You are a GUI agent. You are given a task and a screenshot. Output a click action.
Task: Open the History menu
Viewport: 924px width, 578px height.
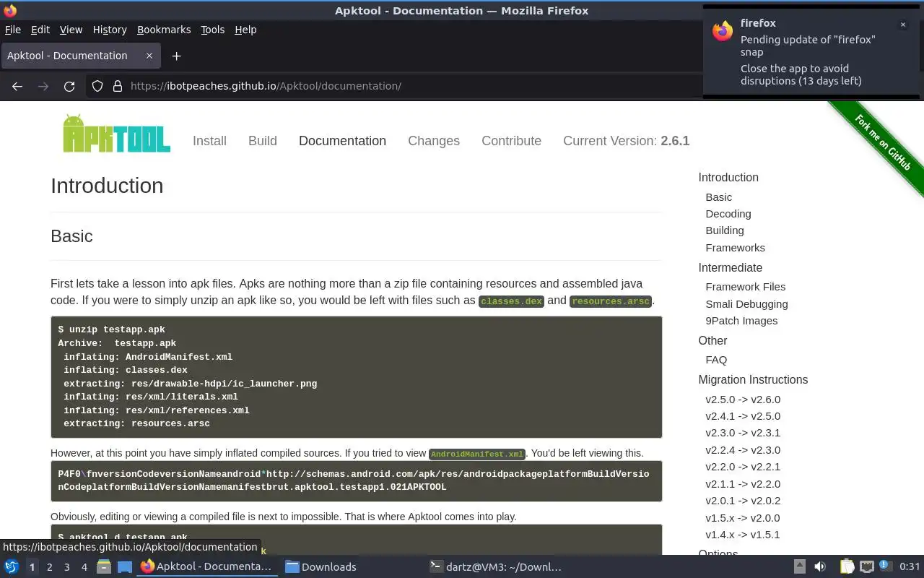coord(110,30)
